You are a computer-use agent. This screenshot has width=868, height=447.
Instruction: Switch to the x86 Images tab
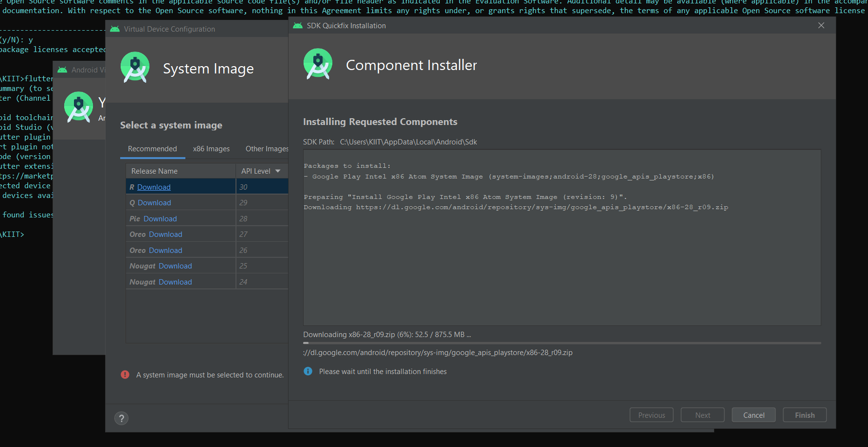[x=211, y=149]
